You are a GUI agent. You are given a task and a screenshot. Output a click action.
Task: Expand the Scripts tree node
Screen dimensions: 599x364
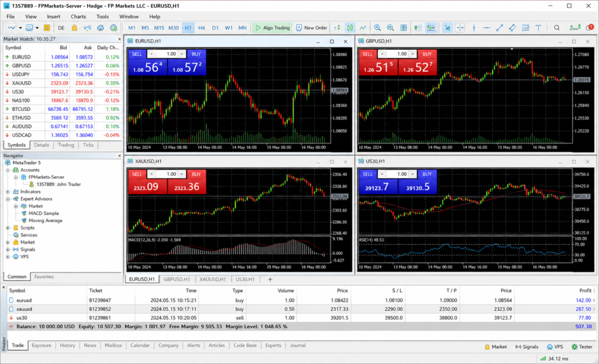(8, 228)
